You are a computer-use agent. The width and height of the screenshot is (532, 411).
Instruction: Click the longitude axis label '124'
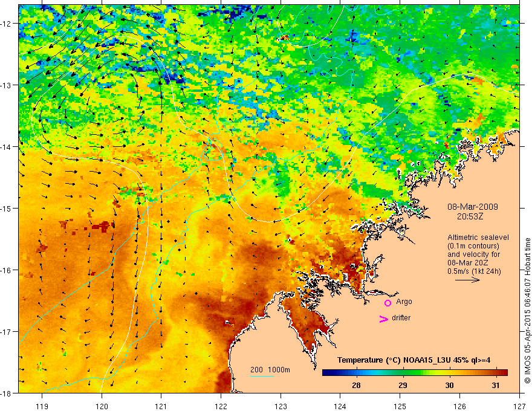pos(340,406)
